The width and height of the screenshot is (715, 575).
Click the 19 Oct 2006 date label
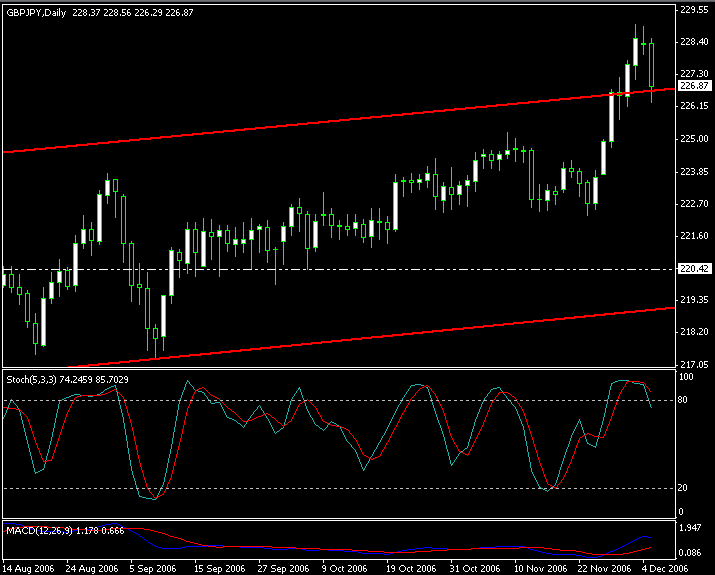[411, 569]
